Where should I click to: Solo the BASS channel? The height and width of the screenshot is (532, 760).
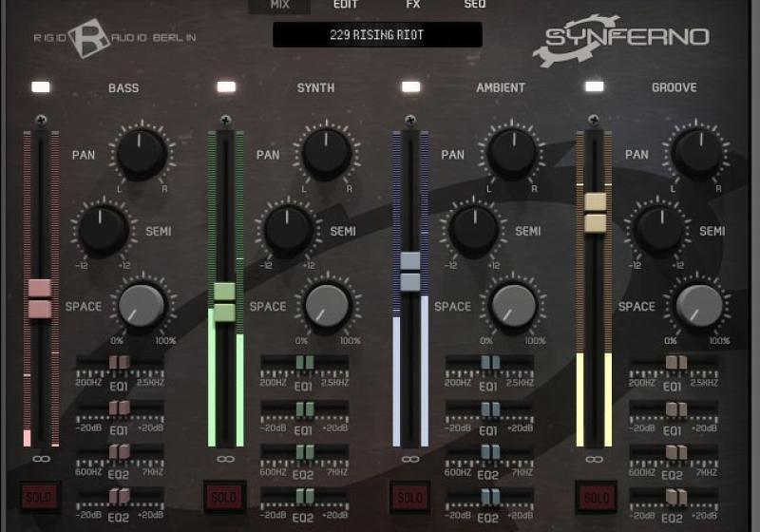pos(39,497)
